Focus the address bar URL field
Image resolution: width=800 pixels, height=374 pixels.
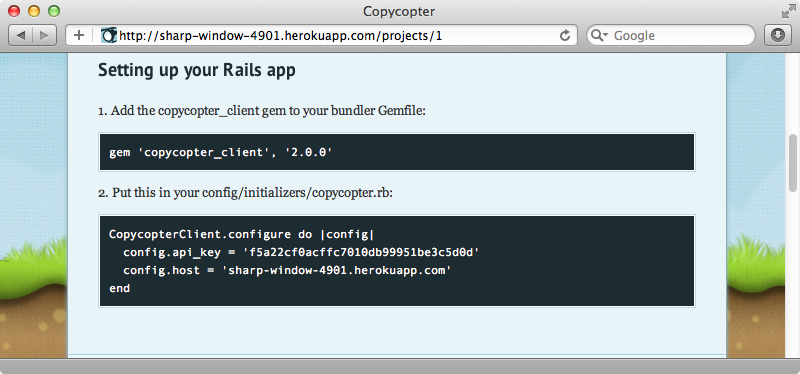tap(321, 35)
